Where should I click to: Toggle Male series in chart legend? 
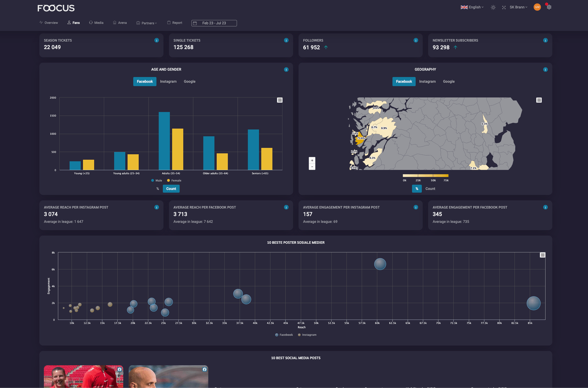point(157,181)
